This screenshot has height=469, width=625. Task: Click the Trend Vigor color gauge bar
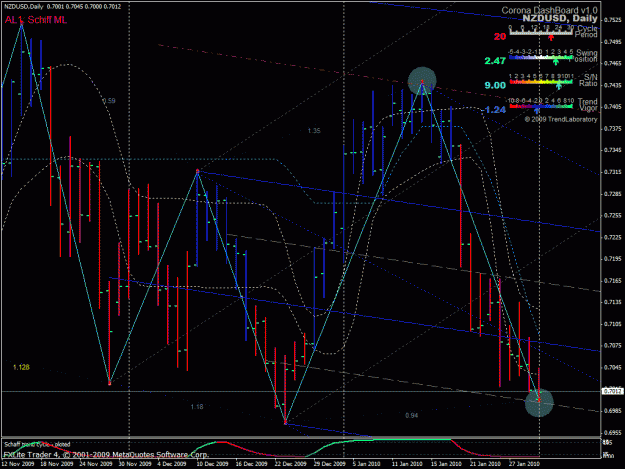[x=541, y=106]
